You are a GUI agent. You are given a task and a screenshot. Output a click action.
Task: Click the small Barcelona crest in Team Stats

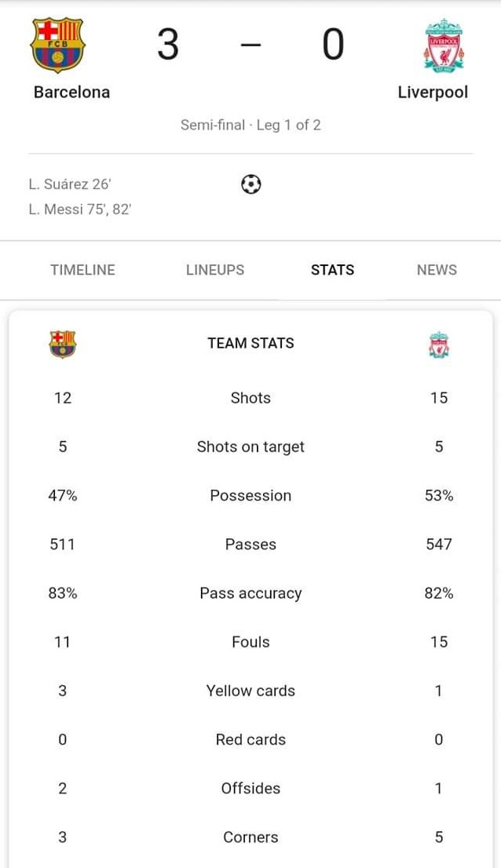63,344
